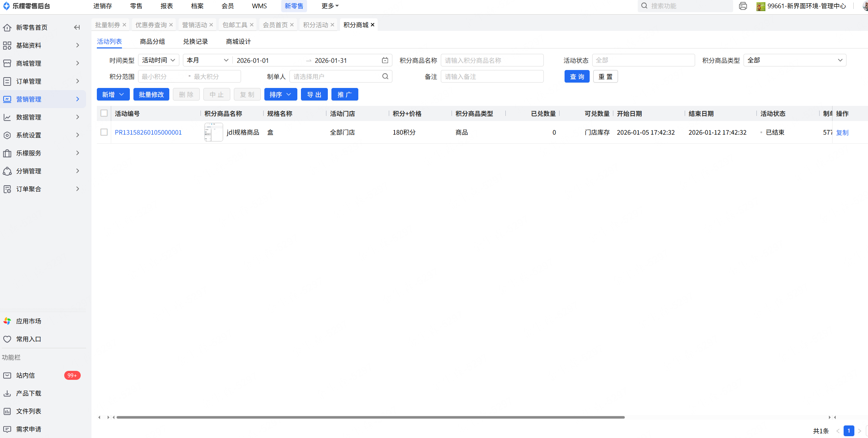Click the printer icon in top bar
The width and height of the screenshot is (868, 438).
(x=743, y=6)
